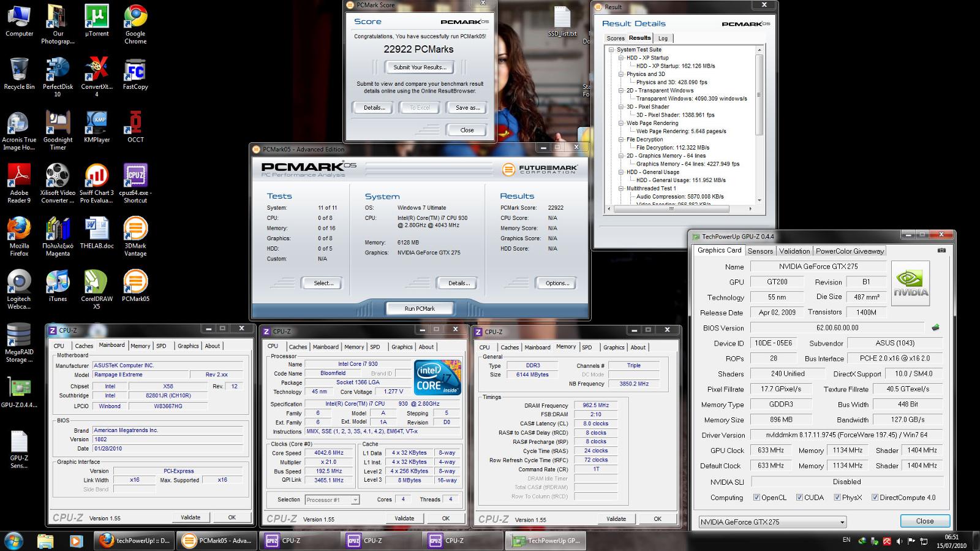Collapse Web Page Rendering node
980x551 pixels.
(620, 123)
